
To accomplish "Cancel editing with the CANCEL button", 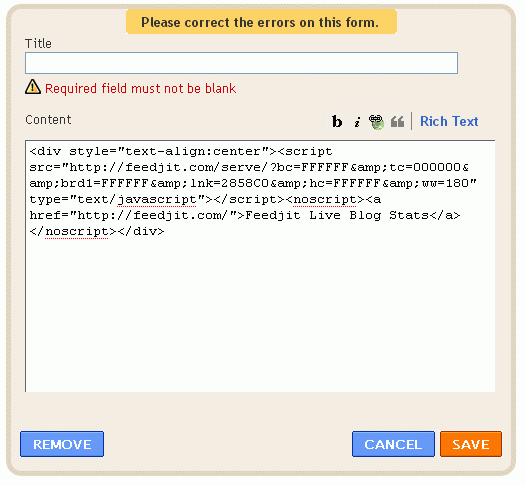I will (x=393, y=444).
